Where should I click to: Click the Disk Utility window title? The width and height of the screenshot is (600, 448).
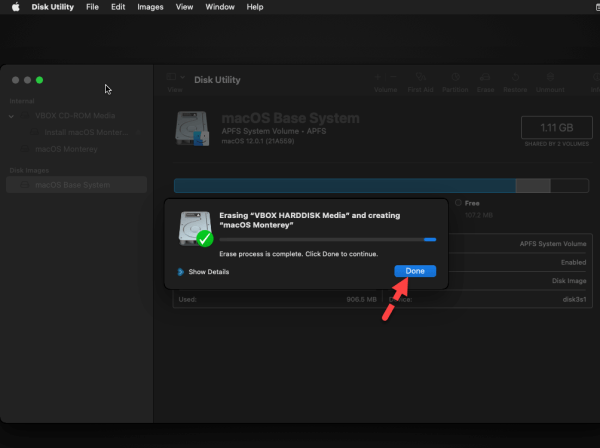[x=217, y=80]
